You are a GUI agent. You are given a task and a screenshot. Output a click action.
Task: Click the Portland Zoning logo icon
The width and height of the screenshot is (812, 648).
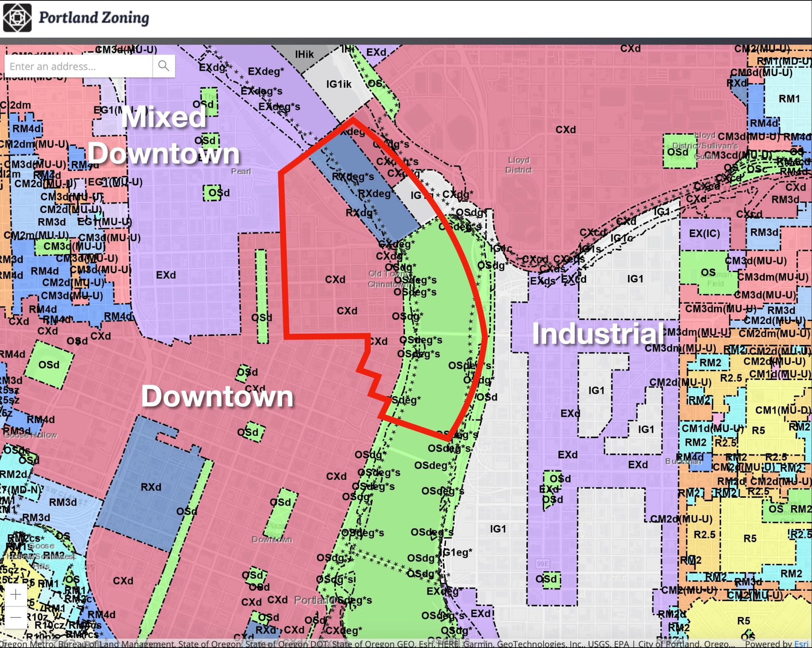click(x=17, y=18)
